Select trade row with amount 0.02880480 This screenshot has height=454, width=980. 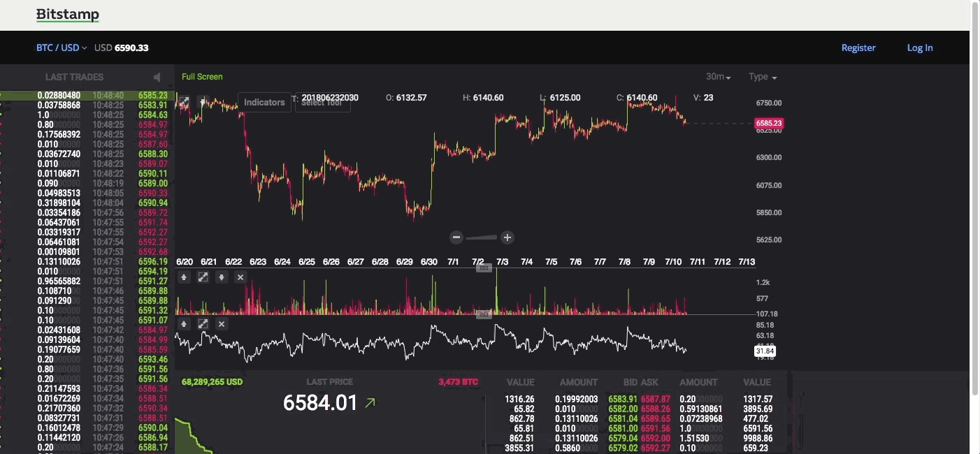tap(87, 96)
